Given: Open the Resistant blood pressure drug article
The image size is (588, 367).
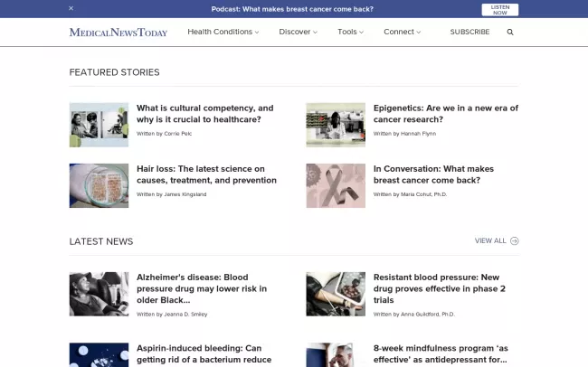Looking at the screenshot, I should pyautogui.click(x=440, y=288).
